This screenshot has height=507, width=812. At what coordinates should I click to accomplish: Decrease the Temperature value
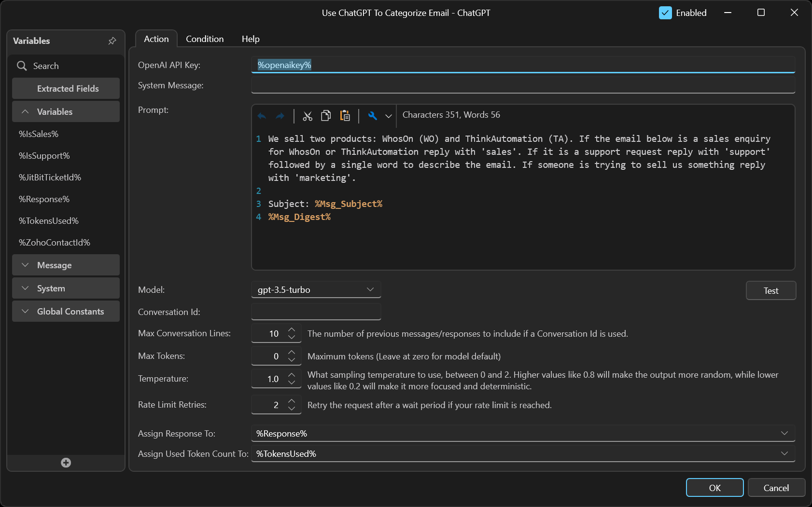click(292, 382)
